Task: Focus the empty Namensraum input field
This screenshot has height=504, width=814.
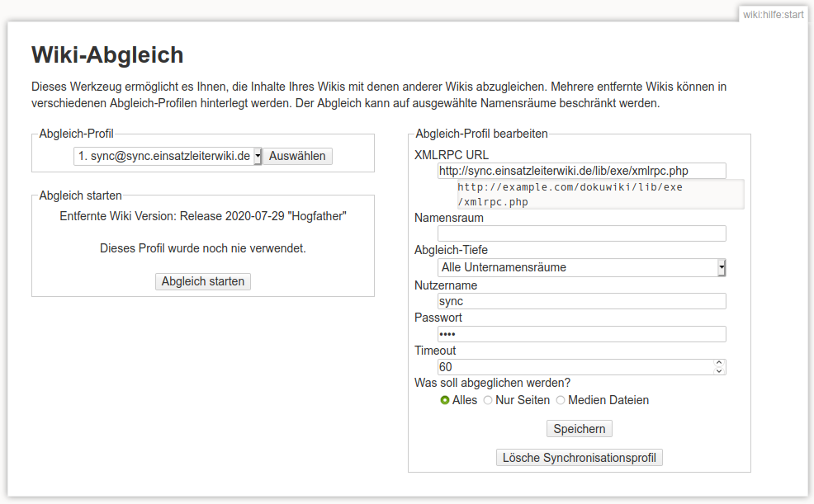Action: tap(581, 233)
